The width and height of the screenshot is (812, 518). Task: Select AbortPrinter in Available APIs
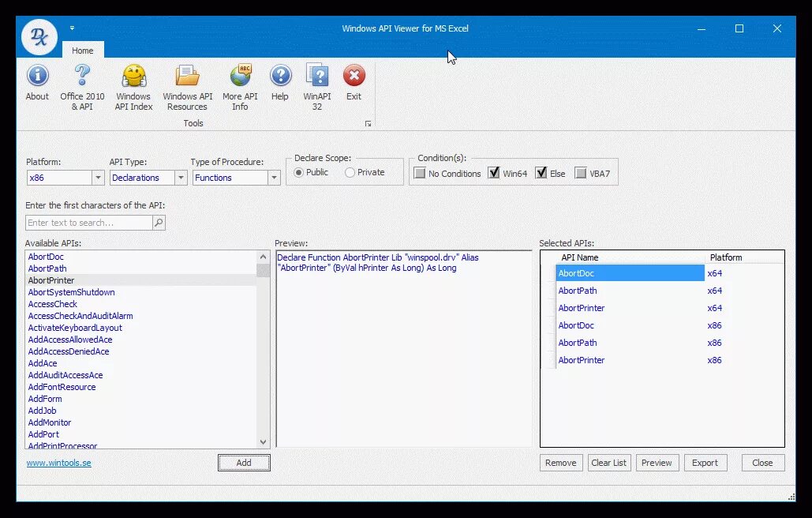140,281
